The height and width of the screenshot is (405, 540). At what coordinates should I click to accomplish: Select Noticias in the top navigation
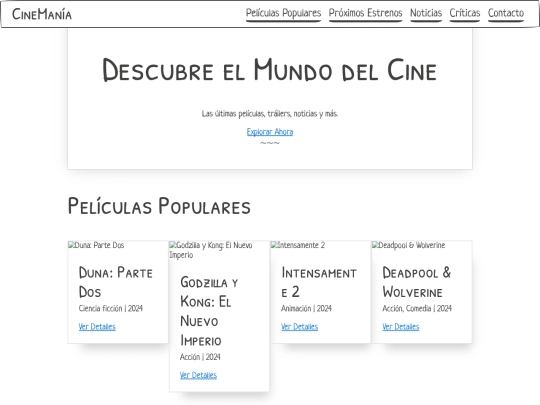426,13
